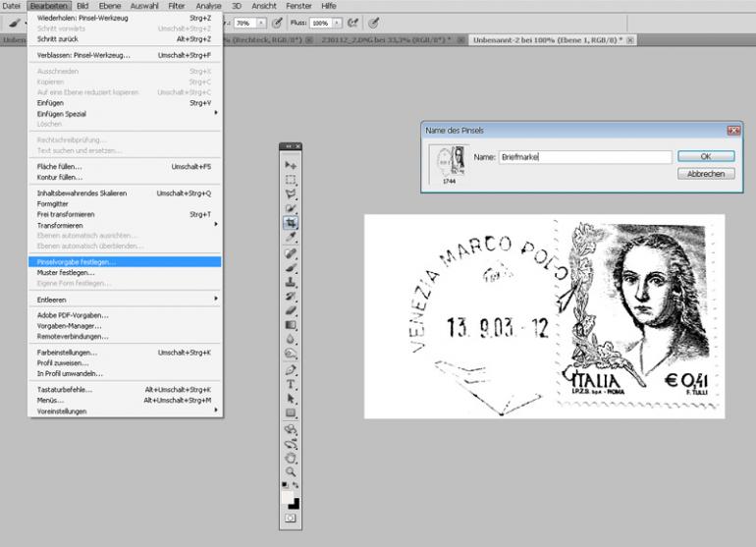
Task: Select the Rectangle shape tool
Action: [291, 412]
